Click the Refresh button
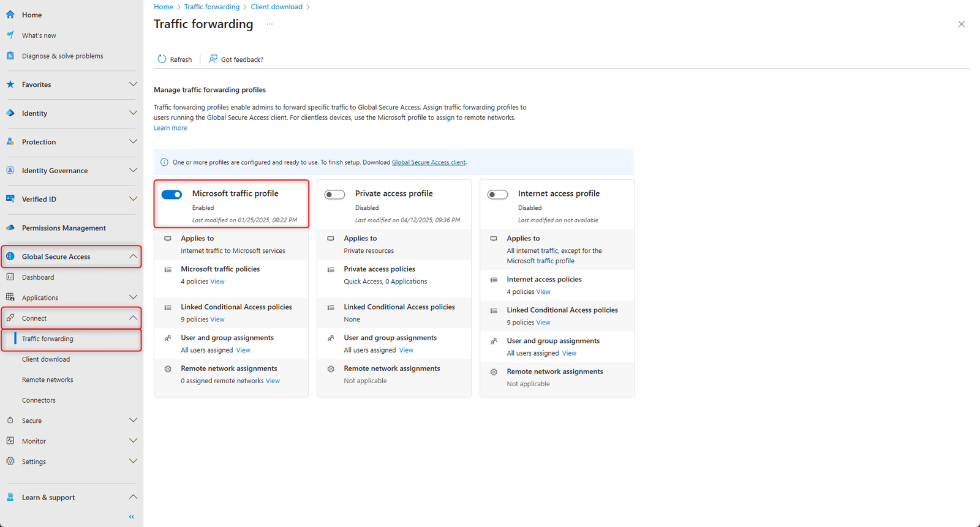The height and width of the screenshot is (527, 980). (x=175, y=59)
